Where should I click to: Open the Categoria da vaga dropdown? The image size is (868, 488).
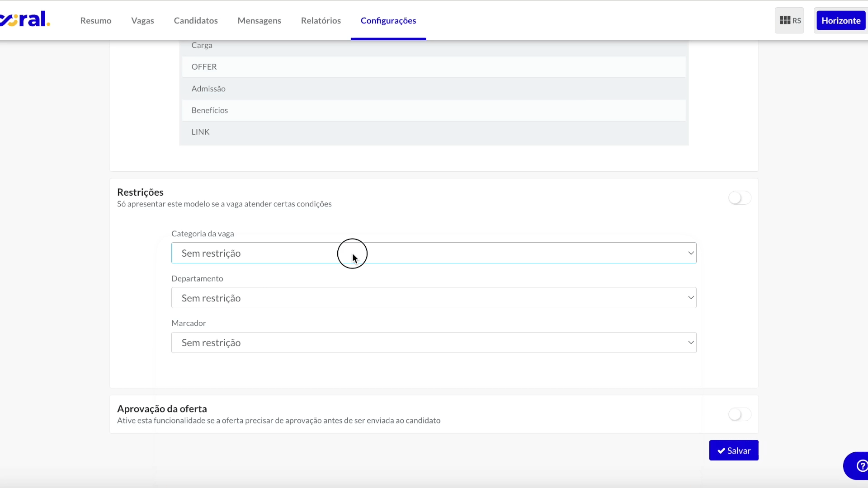[434, 253]
